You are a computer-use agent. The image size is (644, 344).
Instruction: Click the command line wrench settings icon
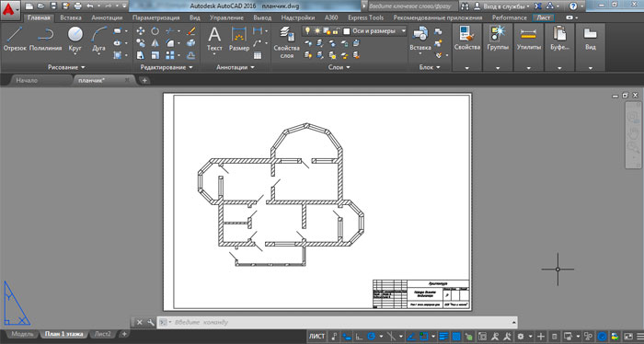pos(151,322)
